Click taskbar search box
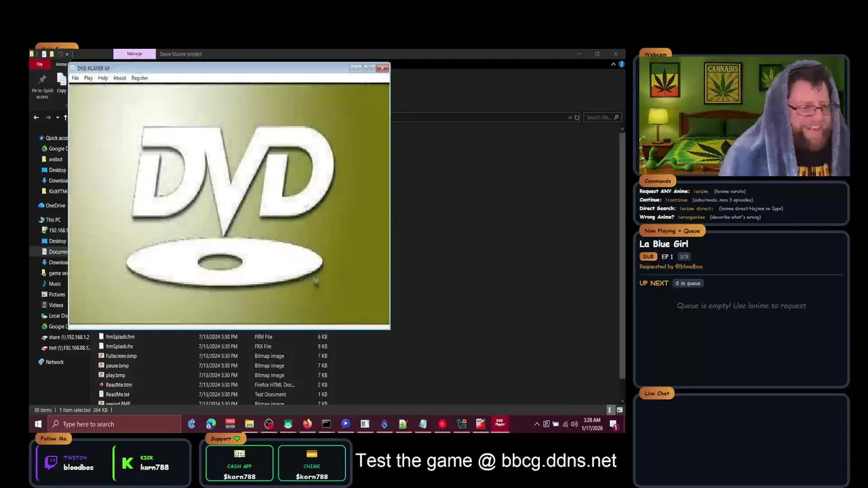The height and width of the screenshot is (488, 868). coord(115,424)
